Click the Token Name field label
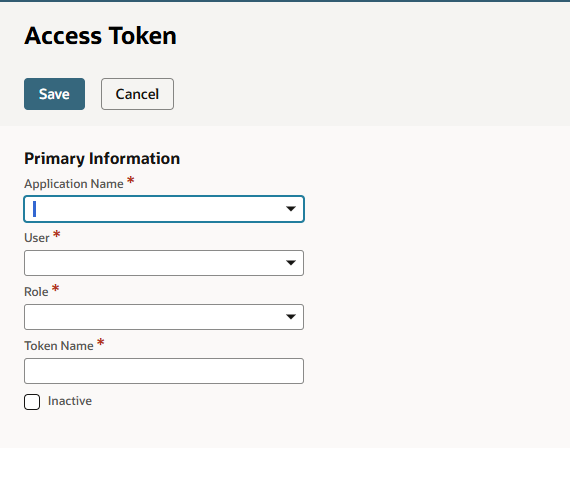The height and width of the screenshot is (494, 570). [x=59, y=346]
